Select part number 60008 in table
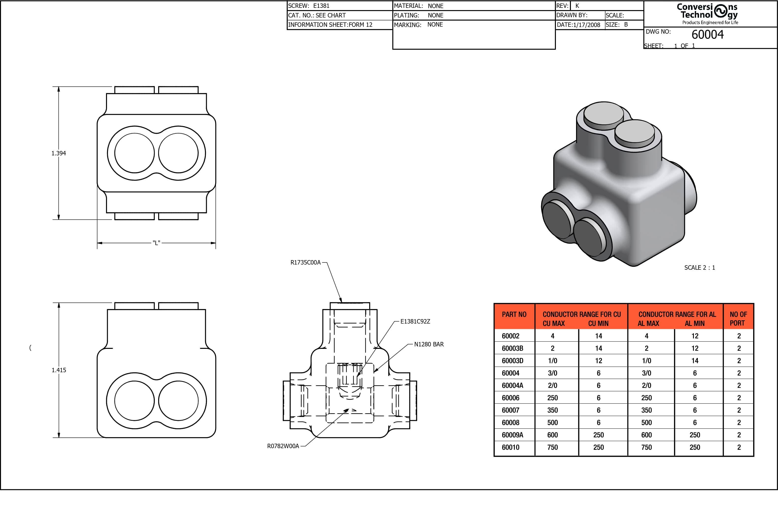The width and height of the screenshot is (778, 532). pyautogui.click(x=511, y=423)
